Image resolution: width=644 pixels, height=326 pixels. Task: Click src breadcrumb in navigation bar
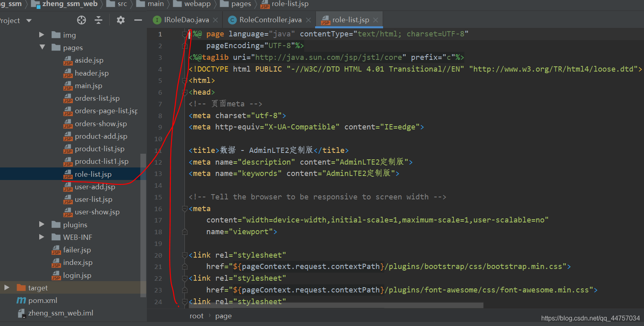coord(117,4)
